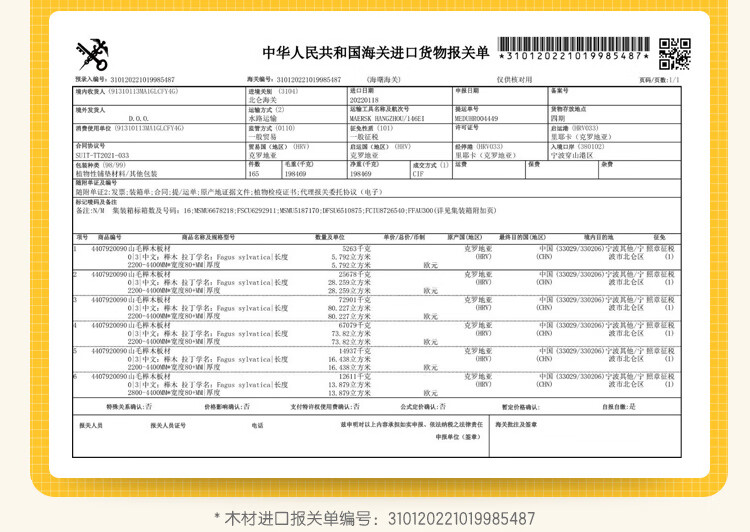Screen dimensions: 750x532
Task: Click the 一般征税 tax nature value
Action: [364, 137]
